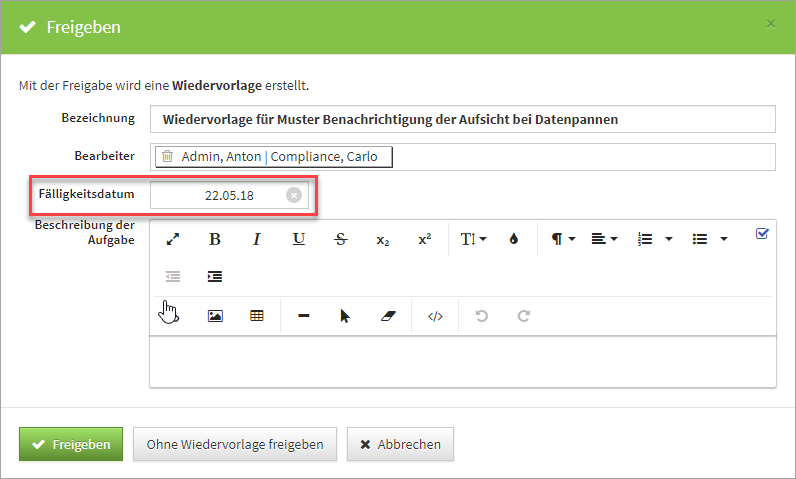Open text color picker droplet
796x479 pixels.
[514, 239]
